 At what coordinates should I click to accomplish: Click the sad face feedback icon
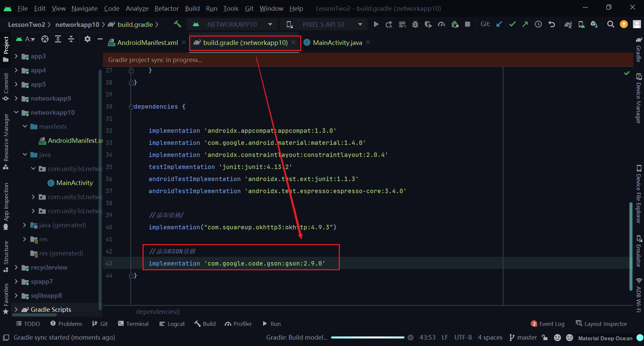pyautogui.click(x=570, y=338)
